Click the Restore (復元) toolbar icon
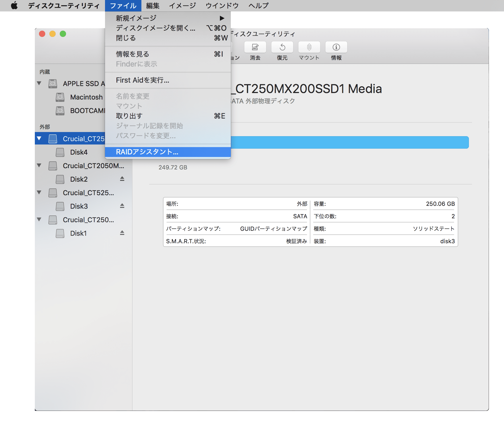504x421 pixels. click(x=282, y=47)
